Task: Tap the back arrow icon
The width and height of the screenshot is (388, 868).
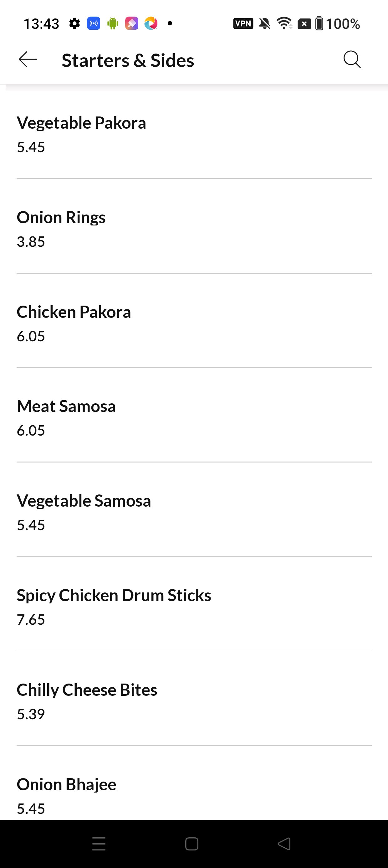Action: pos(28,60)
